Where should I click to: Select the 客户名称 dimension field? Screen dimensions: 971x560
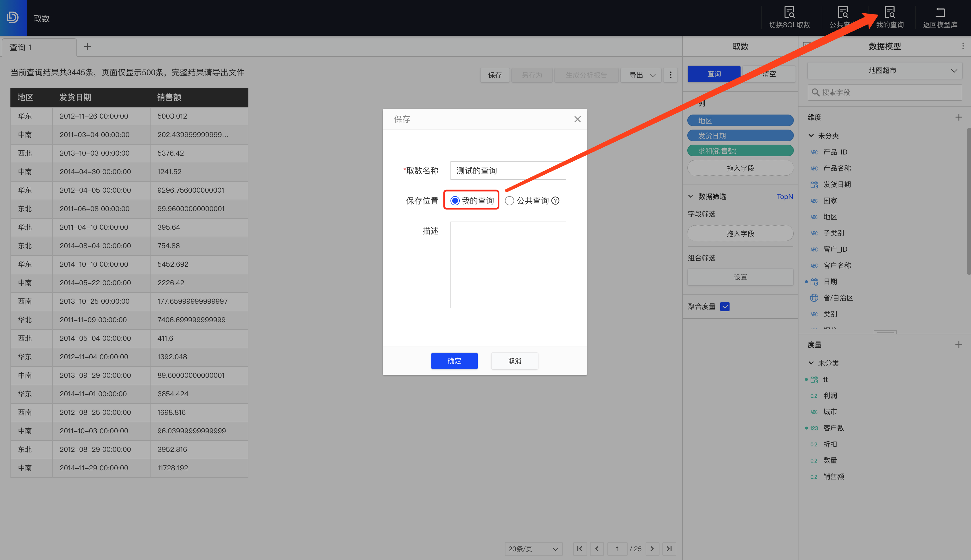point(836,265)
